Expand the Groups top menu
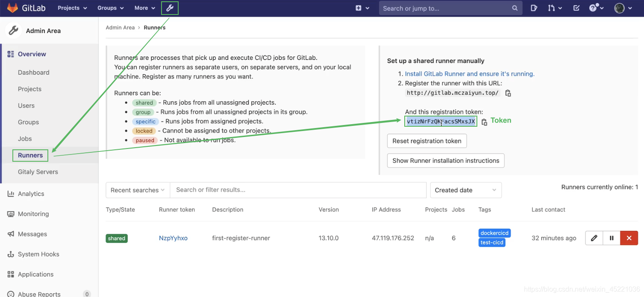This screenshot has width=644, height=297. click(x=111, y=8)
